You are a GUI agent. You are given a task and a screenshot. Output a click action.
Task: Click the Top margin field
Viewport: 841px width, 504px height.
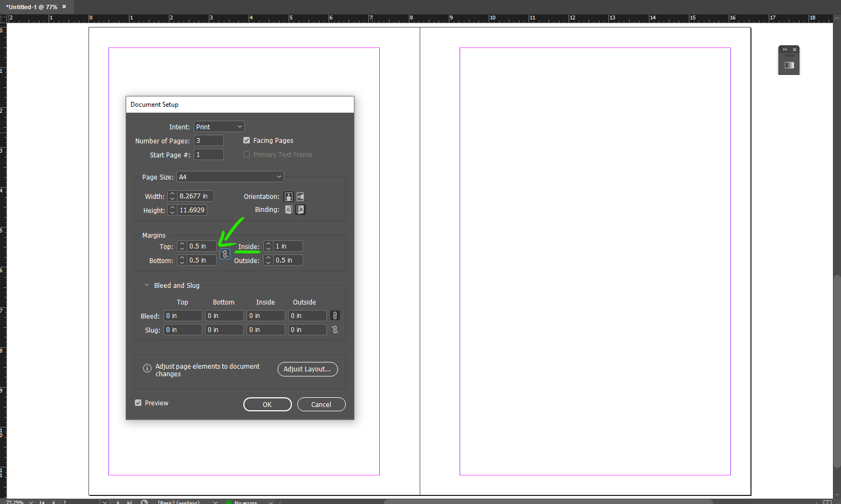[202, 246]
